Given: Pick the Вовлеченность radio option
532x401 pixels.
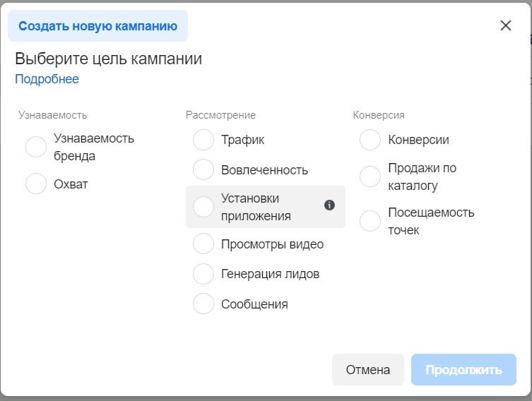Looking at the screenshot, I should click(x=203, y=169).
